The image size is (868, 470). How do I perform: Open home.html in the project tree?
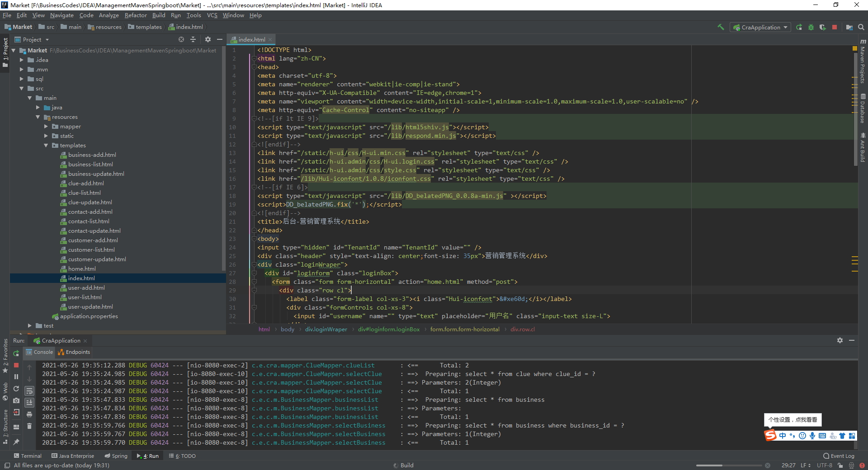coord(82,268)
